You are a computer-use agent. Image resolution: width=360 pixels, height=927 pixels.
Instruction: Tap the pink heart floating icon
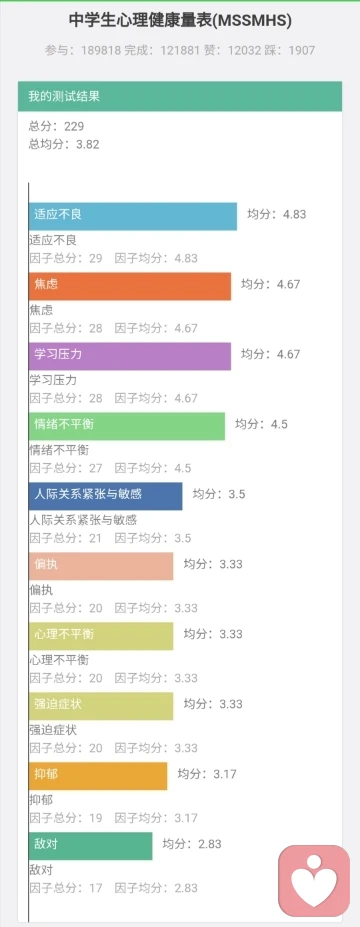click(314, 880)
